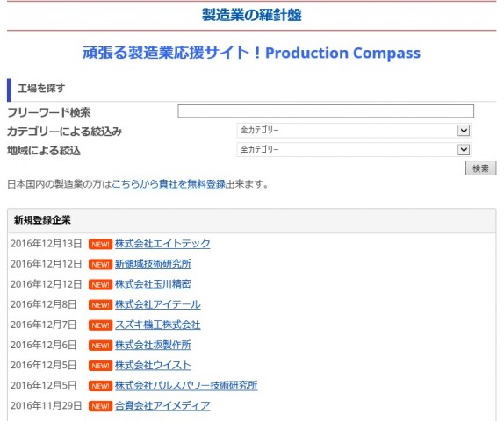504x421 pixels.
Task: Open the こちらから貴社を無料登録 link
Action: click(x=169, y=184)
